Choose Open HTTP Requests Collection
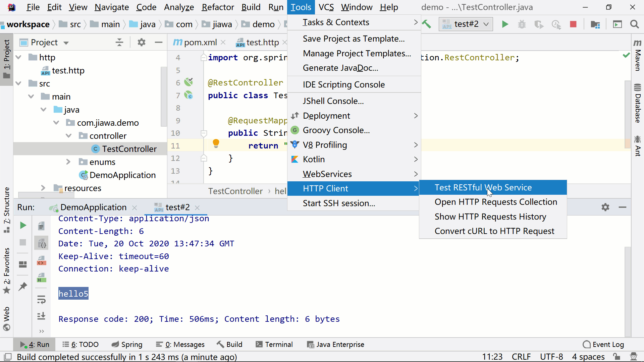Image resolution: width=644 pixels, height=362 pixels. (493, 202)
